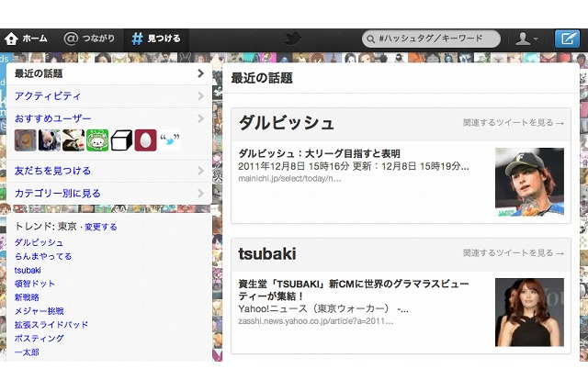Screen dimensions: 588x391
Task: Click the hashtag/keyword search field
Action: coord(432,39)
